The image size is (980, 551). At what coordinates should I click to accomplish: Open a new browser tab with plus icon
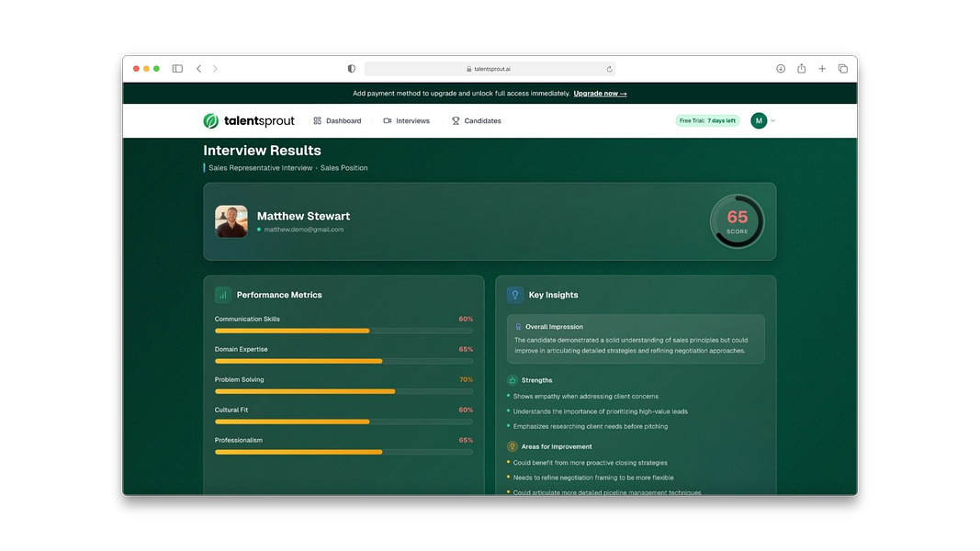(x=822, y=68)
